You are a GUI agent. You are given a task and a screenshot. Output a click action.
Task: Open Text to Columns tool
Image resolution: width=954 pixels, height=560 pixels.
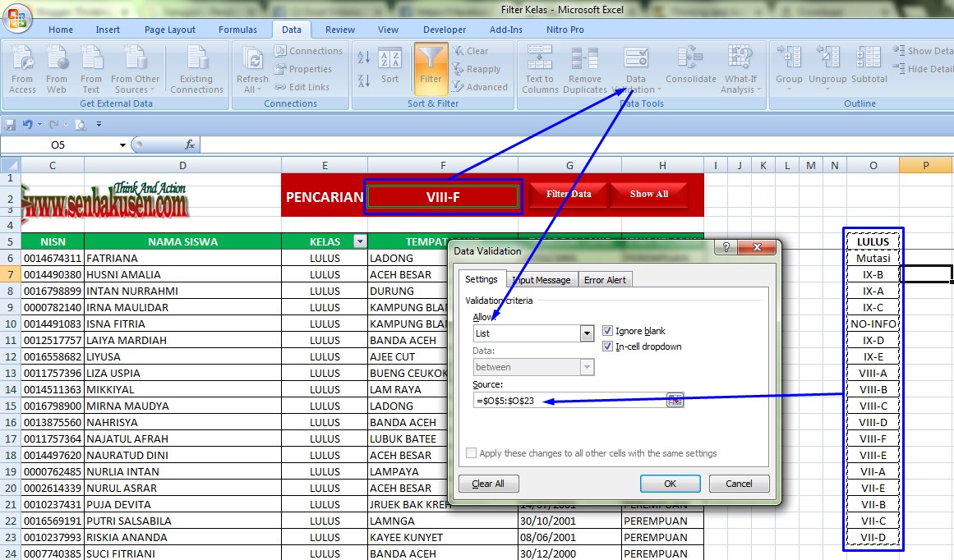(x=539, y=69)
